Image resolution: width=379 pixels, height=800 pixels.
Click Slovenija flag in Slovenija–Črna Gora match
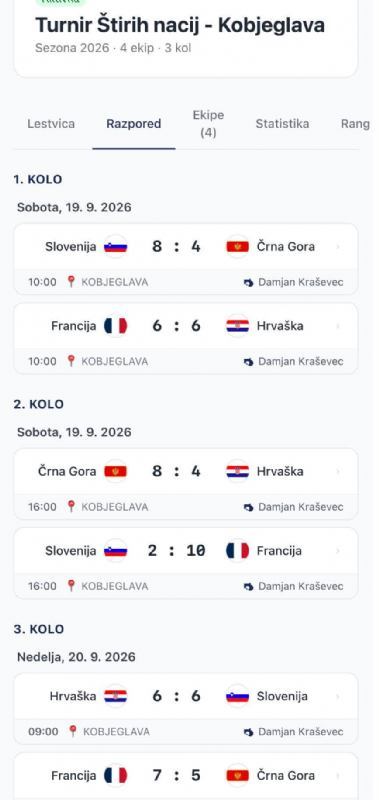pos(116,247)
